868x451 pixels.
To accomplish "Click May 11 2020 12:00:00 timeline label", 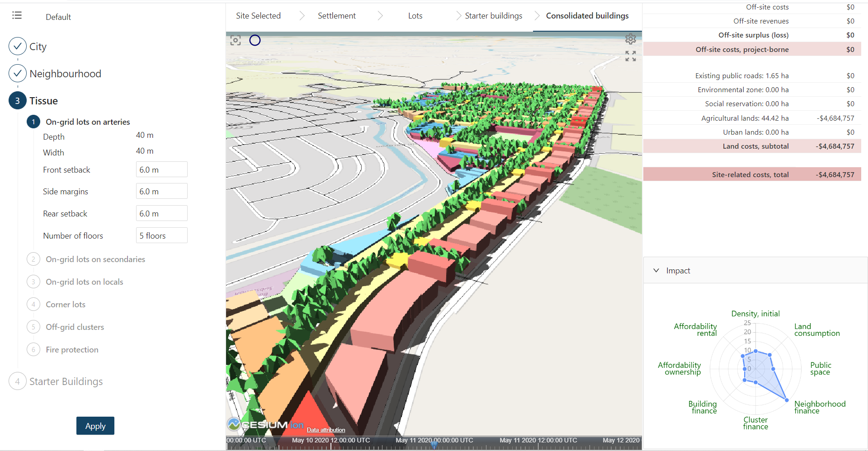I will (538, 440).
